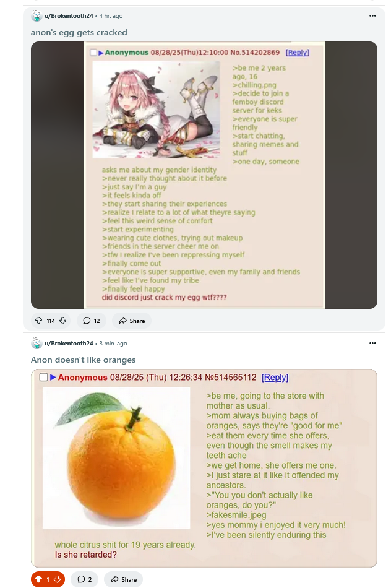Share the "Anon doesn't like oranges" post
Viewport: 391px width, 588px height.
click(x=123, y=579)
